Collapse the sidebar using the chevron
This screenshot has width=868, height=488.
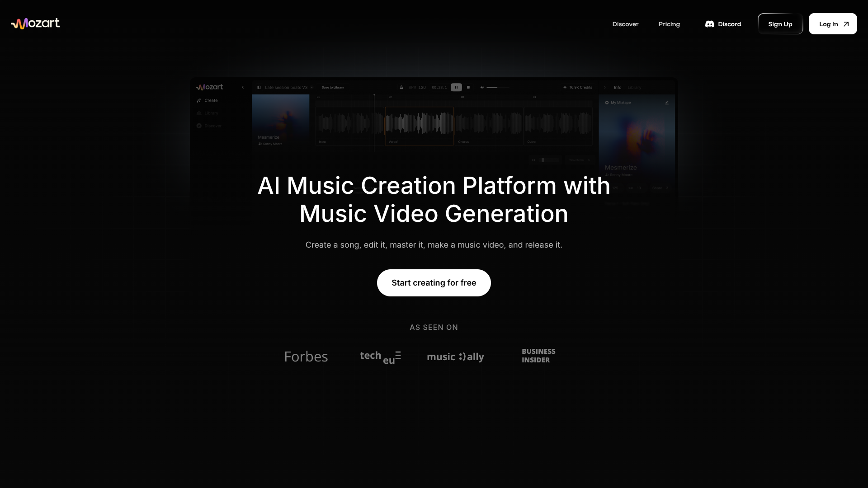tap(243, 87)
